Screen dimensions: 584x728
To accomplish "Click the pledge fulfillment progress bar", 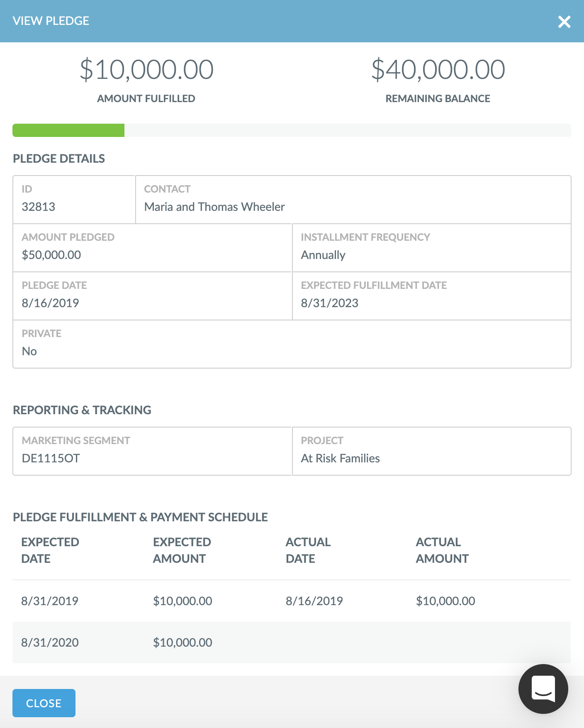I will 292,130.
